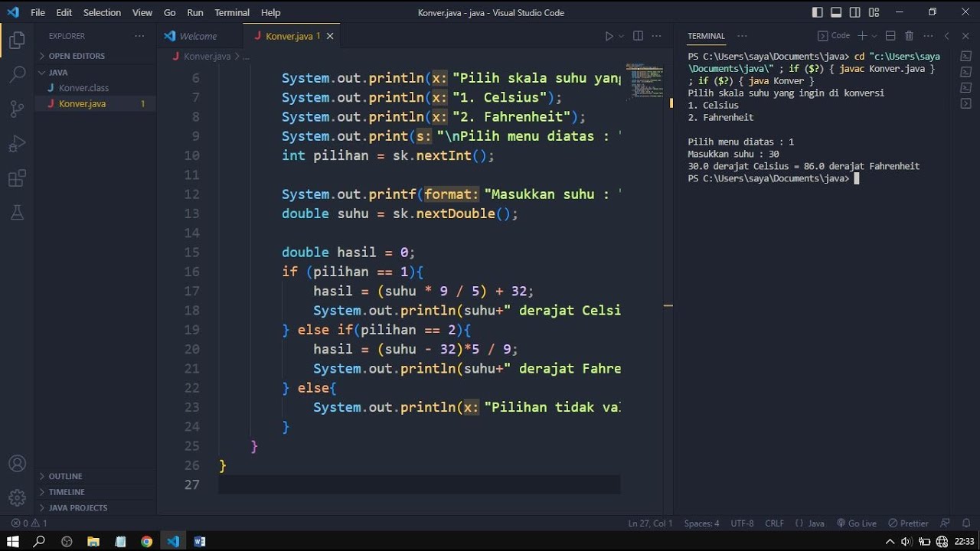Viewport: 980px width, 551px height.
Task: Select the TERMINAL panel tab
Action: [x=706, y=36]
